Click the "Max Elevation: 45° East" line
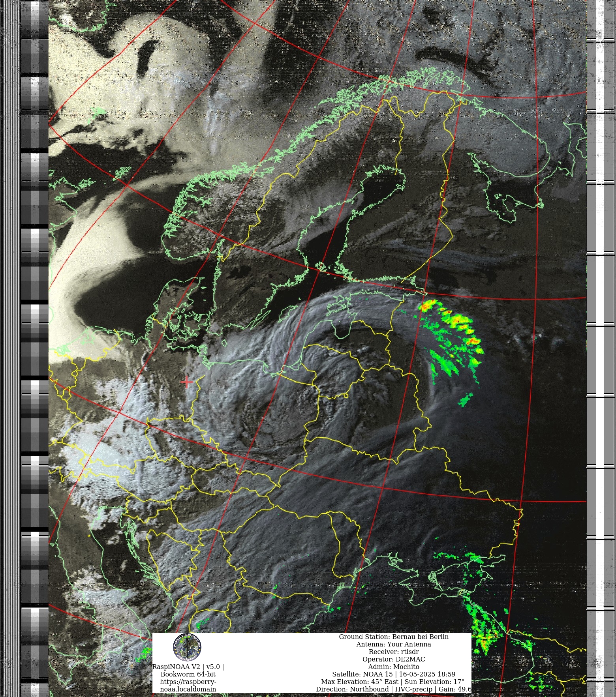 pos(393,682)
